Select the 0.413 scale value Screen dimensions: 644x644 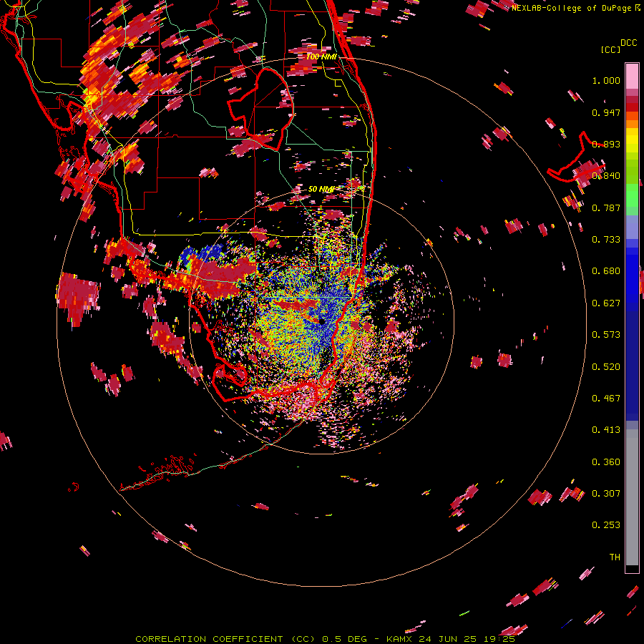pos(606,430)
